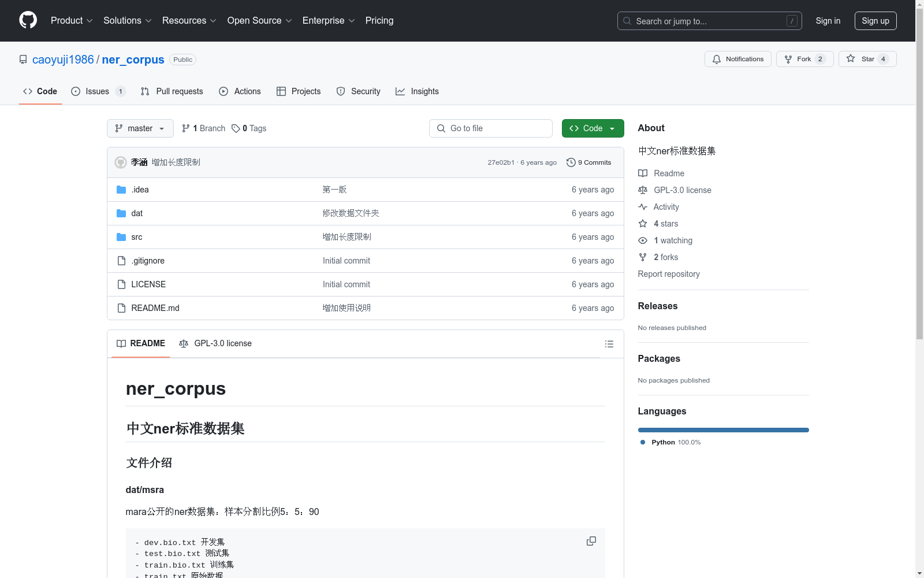Click the LICENSE file icon
Viewport: 924px width, 578px height.
click(x=121, y=284)
